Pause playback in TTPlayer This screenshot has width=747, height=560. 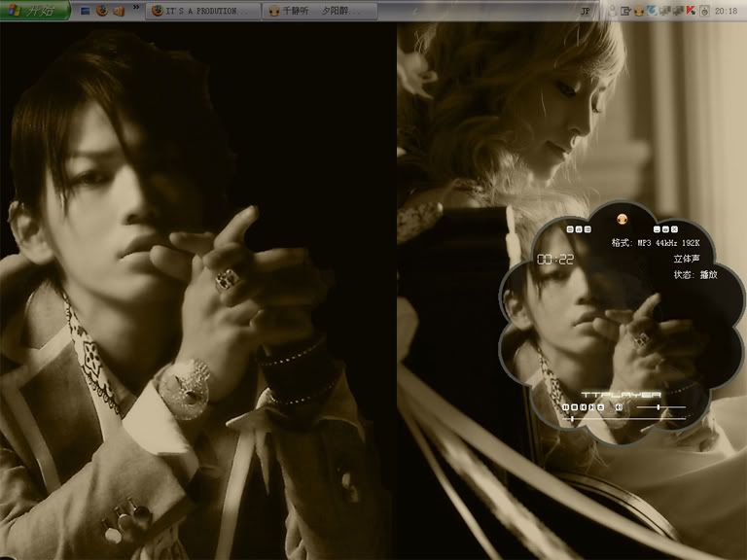(x=564, y=406)
